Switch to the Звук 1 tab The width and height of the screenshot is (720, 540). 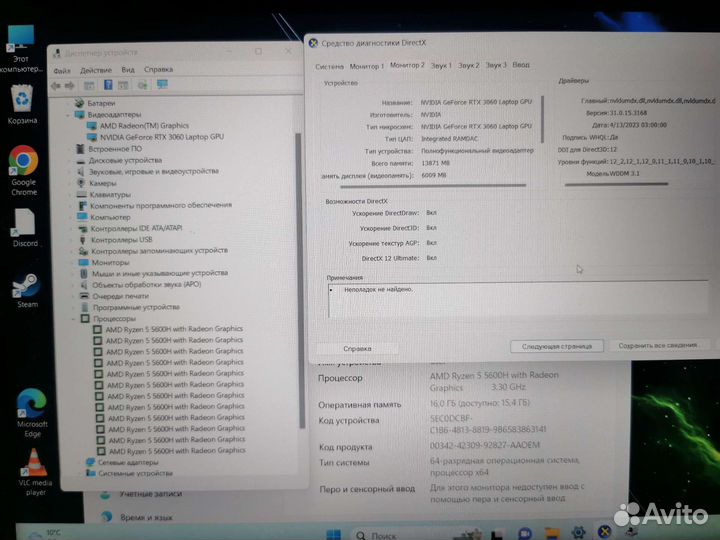tap(441, 66)
